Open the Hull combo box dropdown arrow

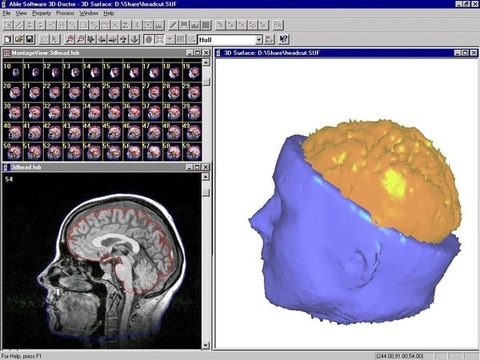pos(259,40)
